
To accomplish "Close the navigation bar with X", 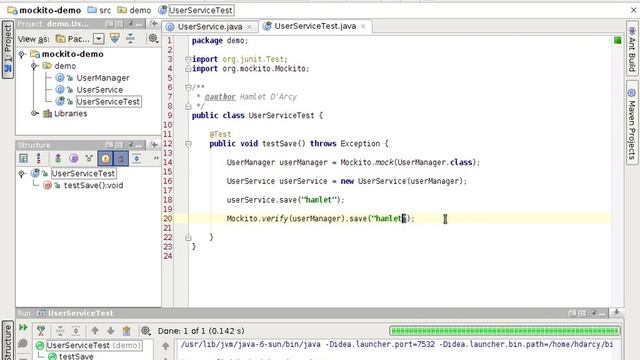I will pyautogui.click(x=633, y=10).
